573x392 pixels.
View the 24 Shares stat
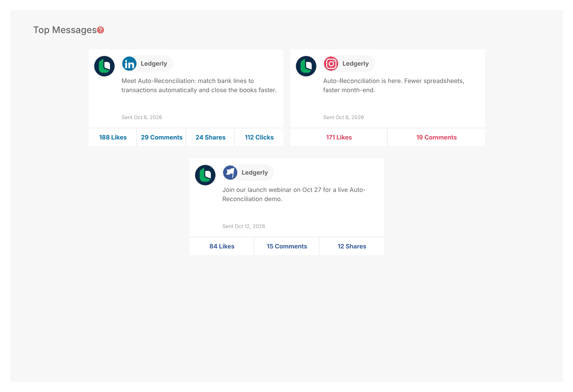pos(210,137)
